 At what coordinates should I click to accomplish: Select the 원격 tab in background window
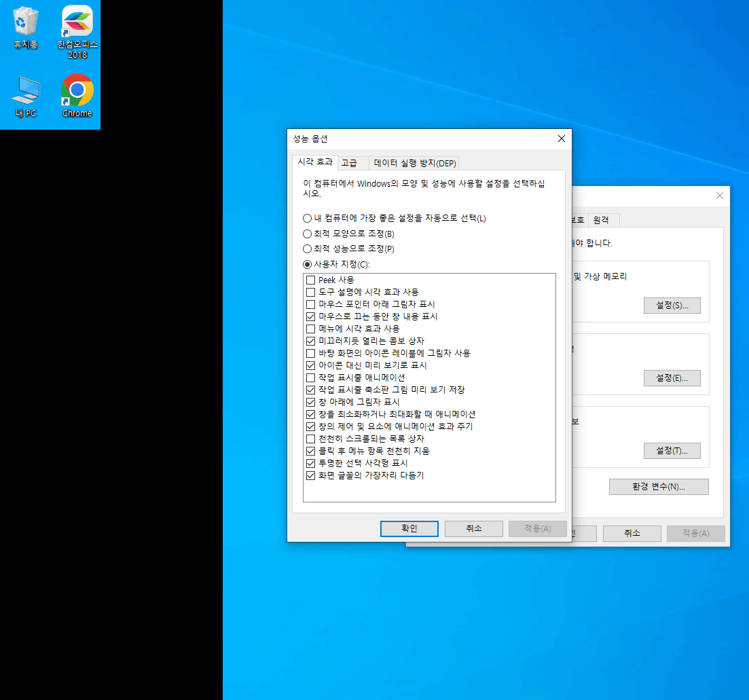(x=603, y=220)
